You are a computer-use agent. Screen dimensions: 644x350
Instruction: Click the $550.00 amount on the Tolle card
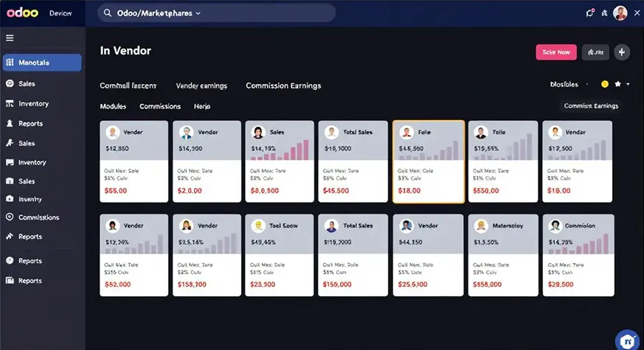(x=486, y=191)
